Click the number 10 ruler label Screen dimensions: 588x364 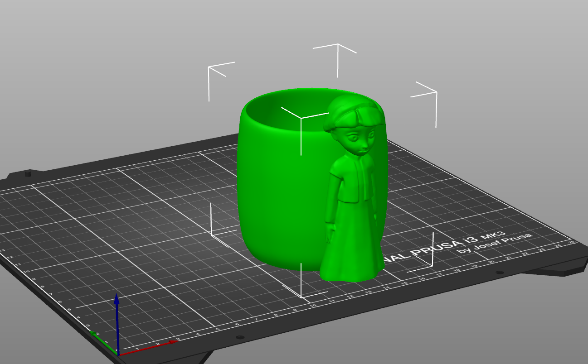(313, 305)
